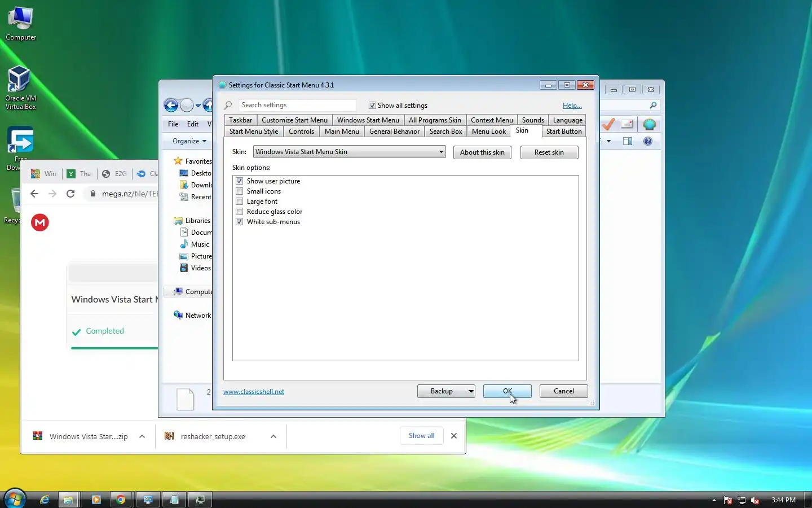Open the Start Menu Style tab
This screenshot has height=508, width=812.
(254, 132)
